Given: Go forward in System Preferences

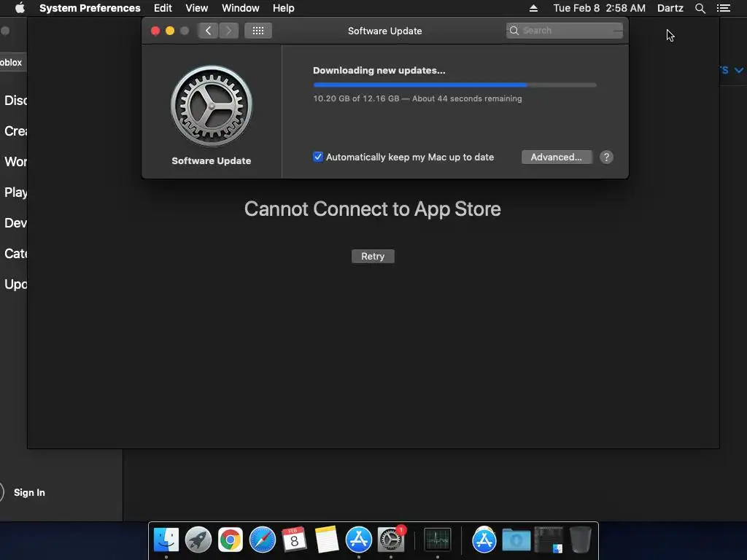Looking at the screenshot, I should tap(228, 31).
